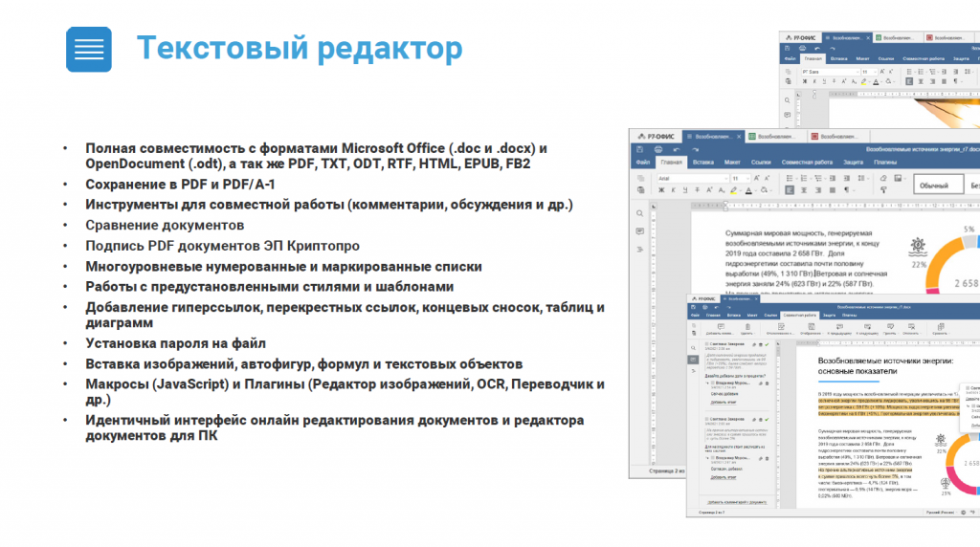The width and height of the screenshot is (980, 547).
Task: Open multilevel list dropdown in middle Arial window
Action: [825, 178]
